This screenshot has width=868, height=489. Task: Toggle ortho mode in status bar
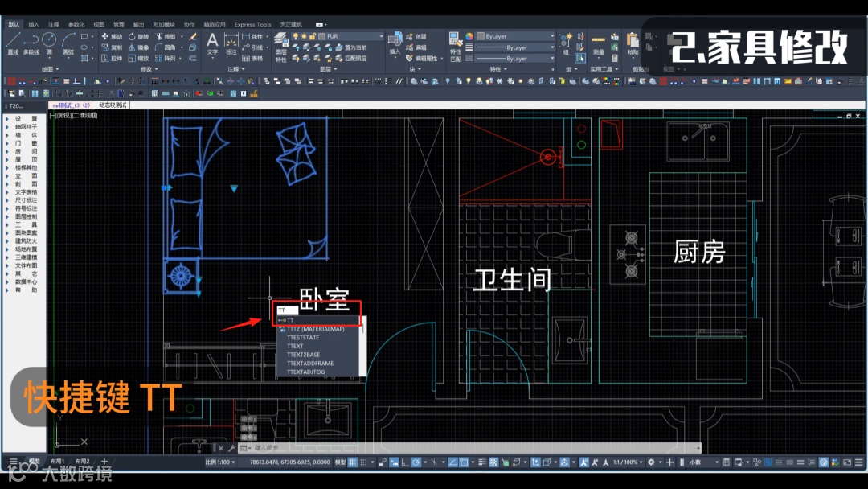(404, 462)
